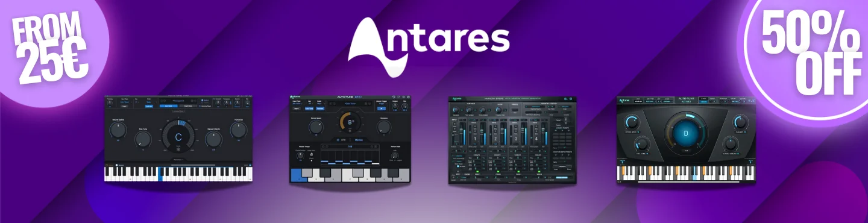Open the gear icon in Harmony Engine header
868x223 pixels.
571,99
